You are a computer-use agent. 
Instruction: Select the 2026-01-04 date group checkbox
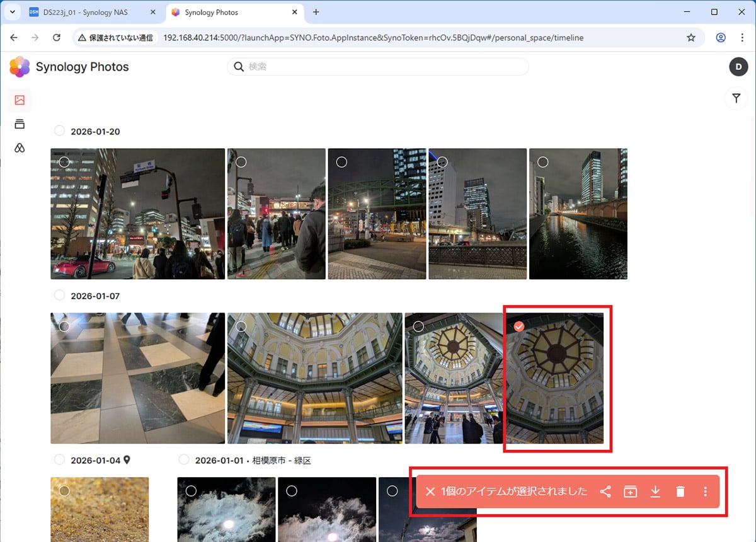59,459
